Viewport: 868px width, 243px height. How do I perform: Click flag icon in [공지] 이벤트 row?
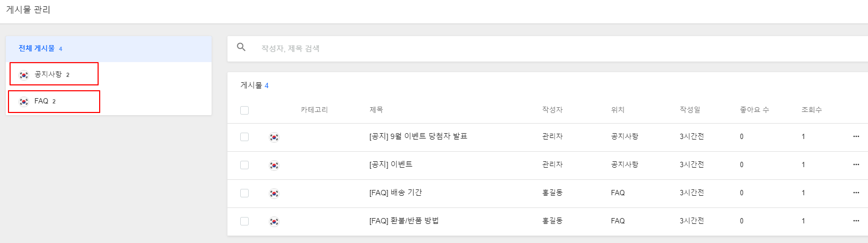pyautogui.click(x=274, y=165)
